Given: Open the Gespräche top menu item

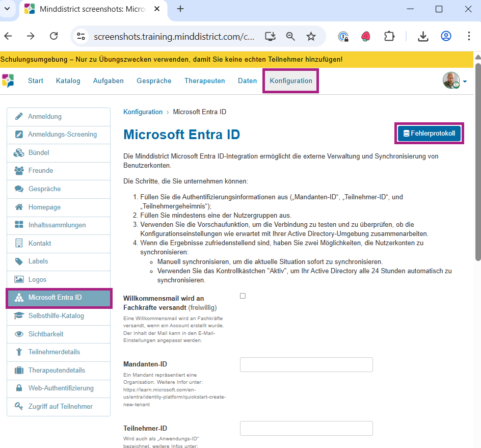Looking at the screenshot, I should click(154, 81).
